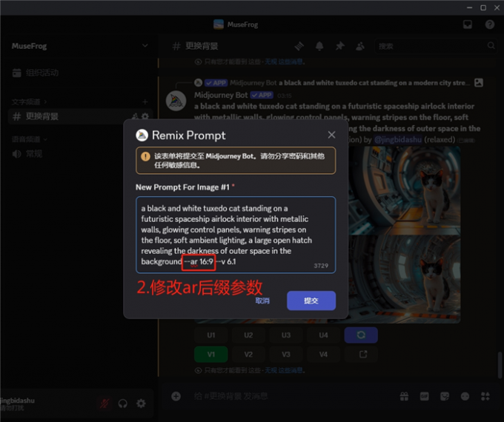Click the chat scrollbar thumb
The height and width of the screenshot is (422, 504).
pos(500,365)
